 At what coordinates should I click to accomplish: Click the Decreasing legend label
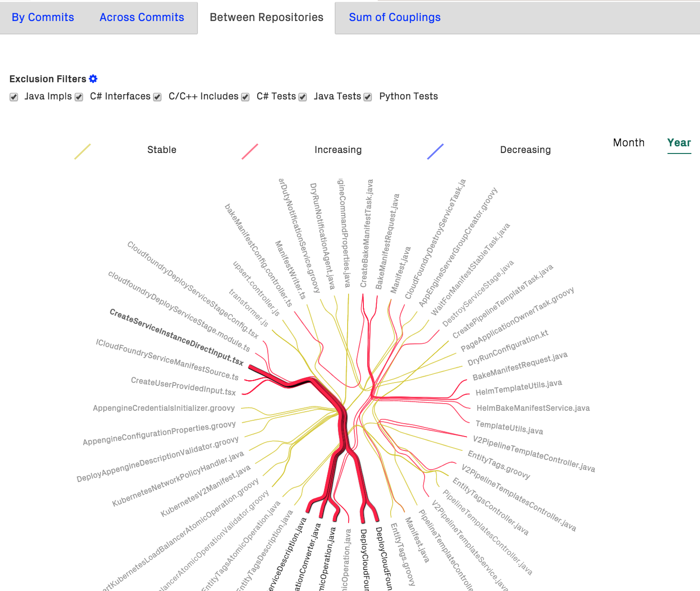(525, 150)
